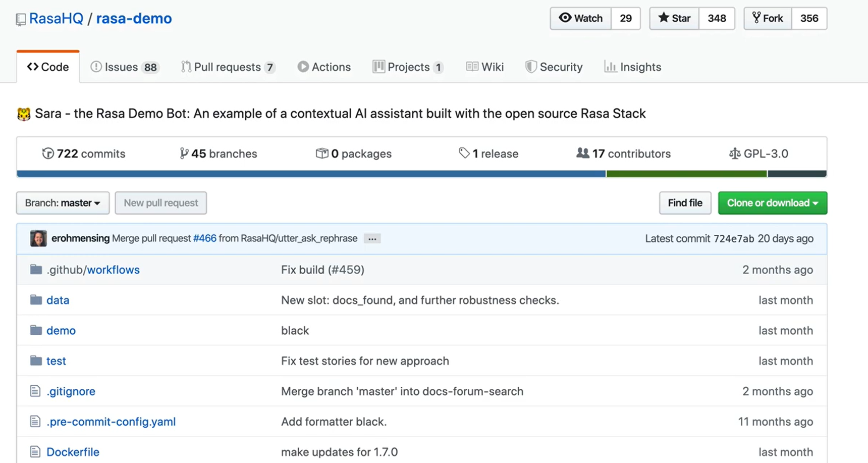Screen dimensions: 868x463
Task: Expand the commit message ellipsis
Action: coord(372,239)
